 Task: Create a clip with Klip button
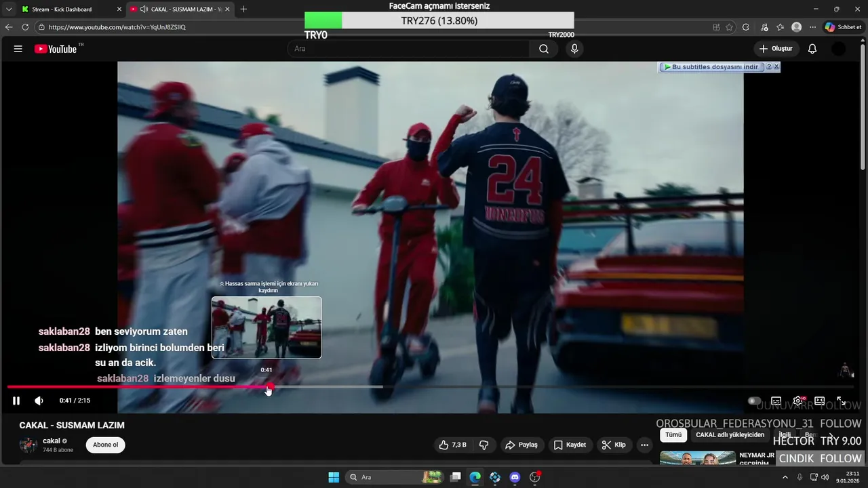613,445
